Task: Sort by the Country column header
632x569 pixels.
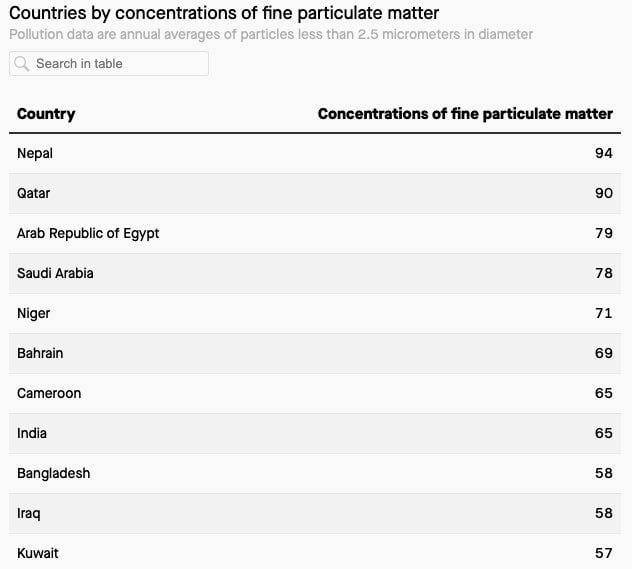Action: click(x=46, y=114)
